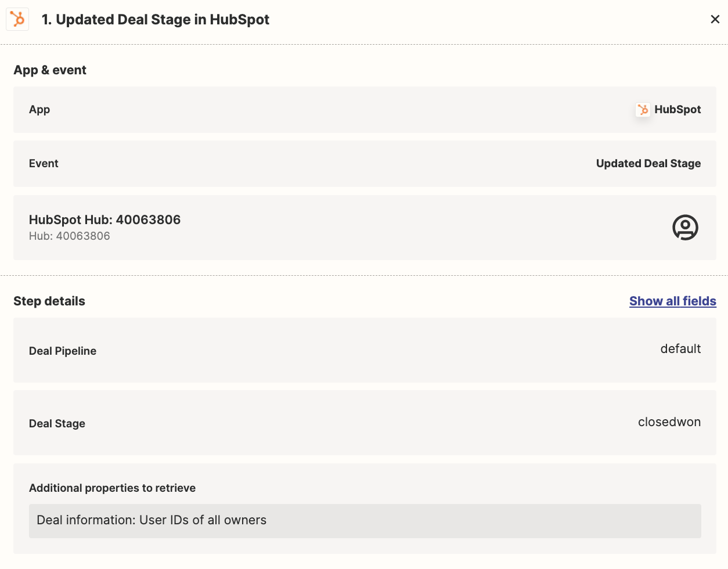The height and width of the screenshot is (569, 728).
Task: Select the App row showing HubSpot
Action: [x=365, y=110]
